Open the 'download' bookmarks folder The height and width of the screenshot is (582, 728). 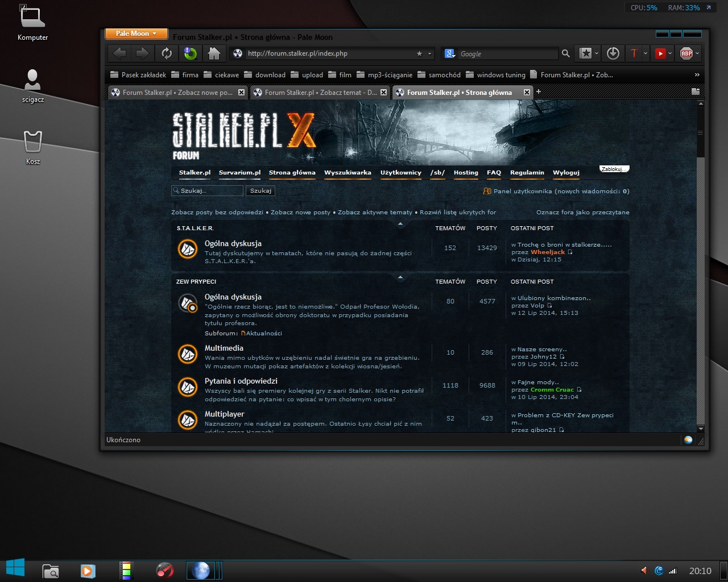(264, 74)
